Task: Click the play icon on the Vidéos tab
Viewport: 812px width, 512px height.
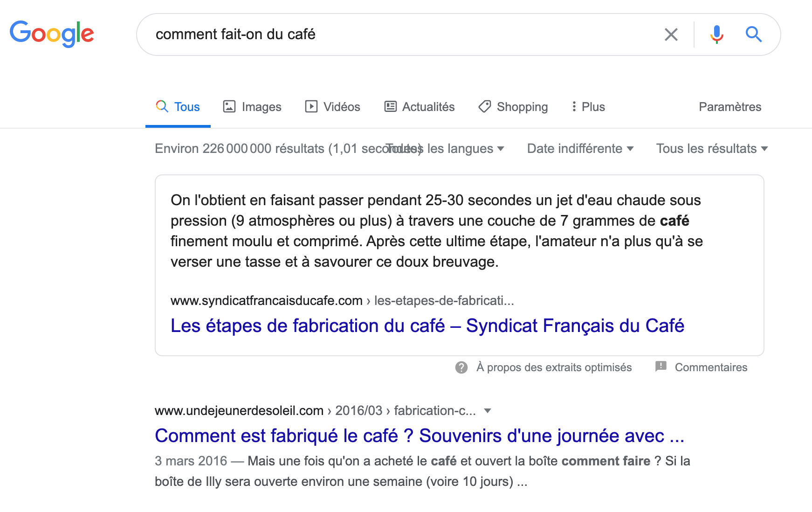Action: pos(311,106)
